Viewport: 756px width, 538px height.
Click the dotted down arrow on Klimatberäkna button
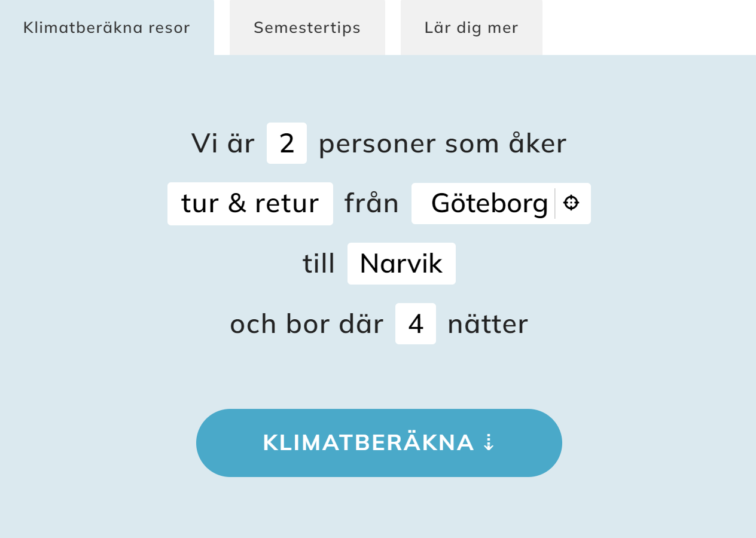pyautogui.click(x=489, y=443)
